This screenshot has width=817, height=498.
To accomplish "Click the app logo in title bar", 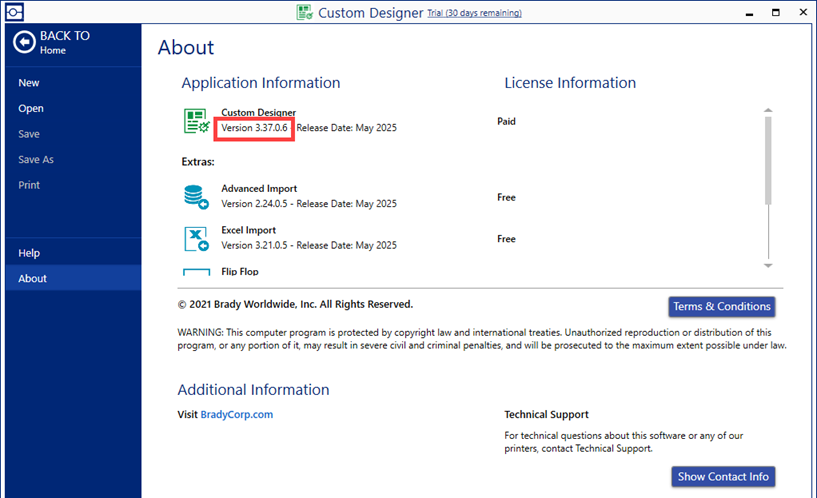I will pyautogui.click(x=305, y=12).
